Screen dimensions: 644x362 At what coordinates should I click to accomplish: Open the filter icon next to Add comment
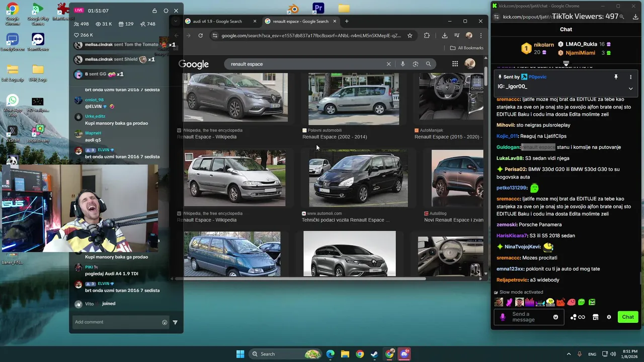[175, 322]
